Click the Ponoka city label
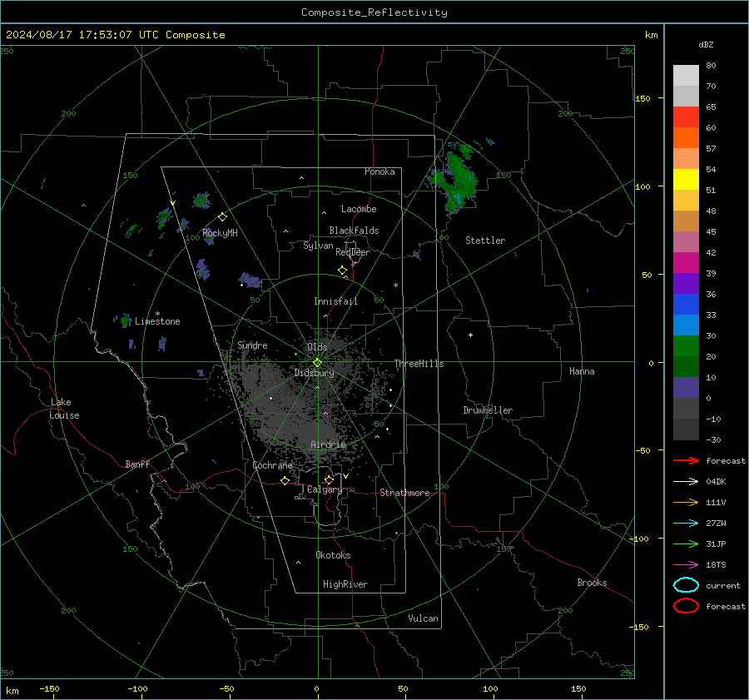 pyautogui.click(x=379, y=171)
